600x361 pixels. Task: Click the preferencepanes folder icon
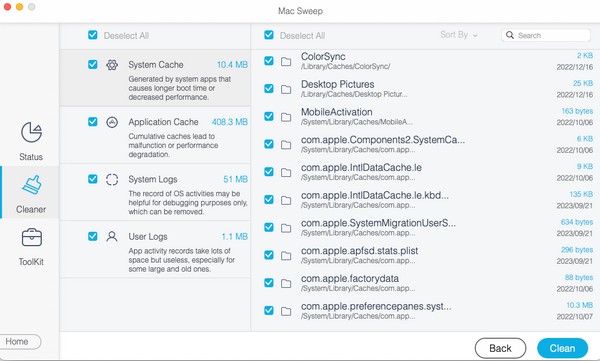tap(286, 311)
